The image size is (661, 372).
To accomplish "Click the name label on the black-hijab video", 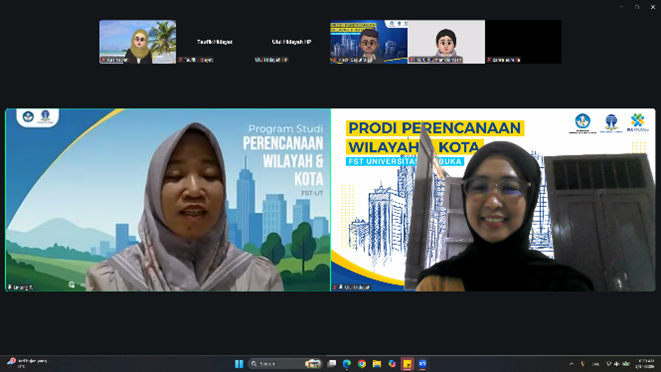I will pos(352,287).
